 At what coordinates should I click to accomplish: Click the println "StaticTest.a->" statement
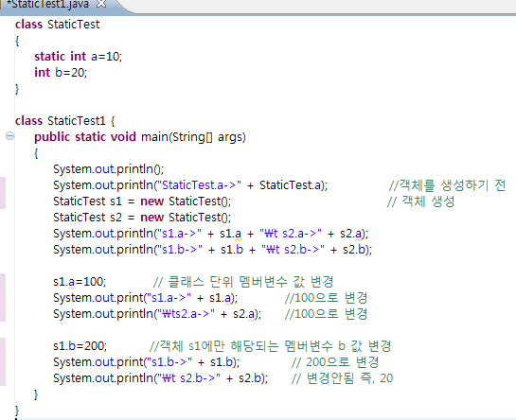(x=190, y=185)
